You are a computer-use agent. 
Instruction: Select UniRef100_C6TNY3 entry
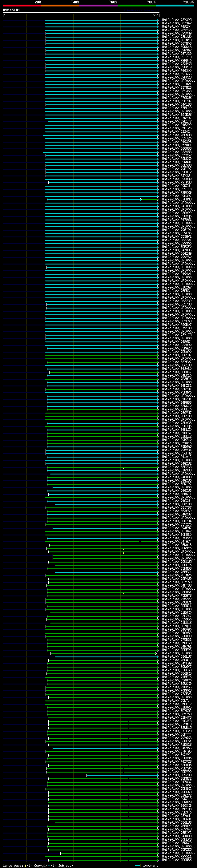coord(176,40)
